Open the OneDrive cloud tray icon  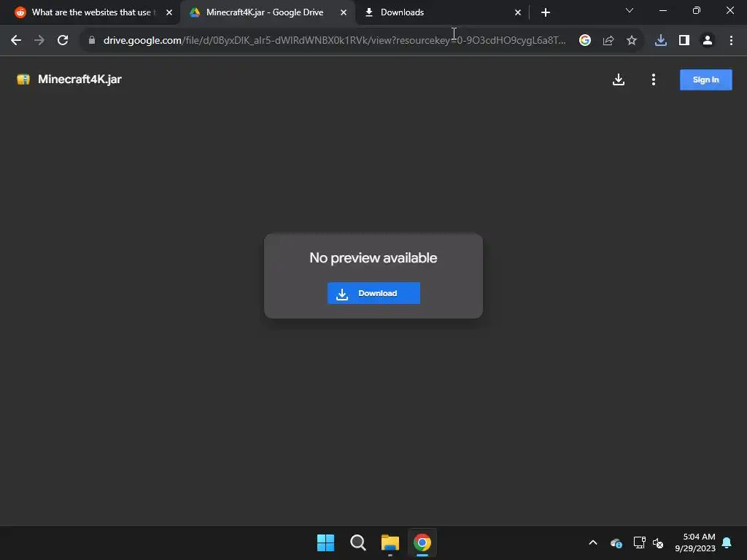tap(616, 542)
